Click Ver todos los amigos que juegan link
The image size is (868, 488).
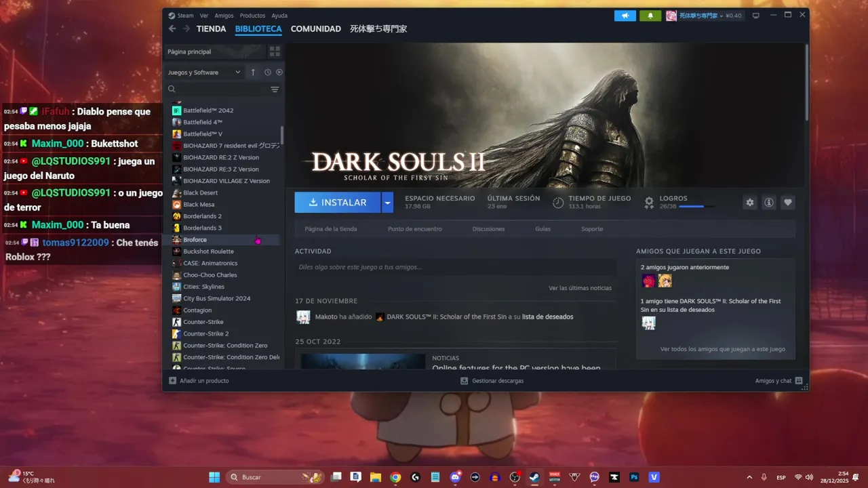point(723,349)
